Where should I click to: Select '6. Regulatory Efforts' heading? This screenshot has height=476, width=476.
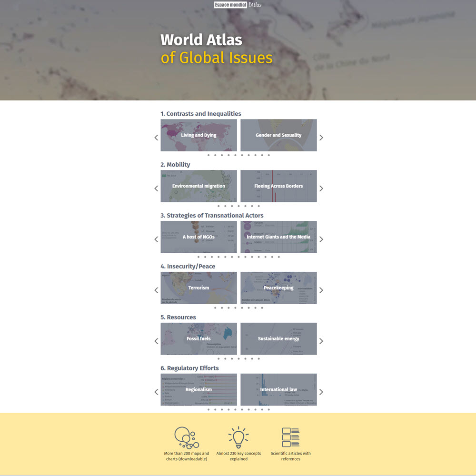pyautogui.click(x=190, y=368)
